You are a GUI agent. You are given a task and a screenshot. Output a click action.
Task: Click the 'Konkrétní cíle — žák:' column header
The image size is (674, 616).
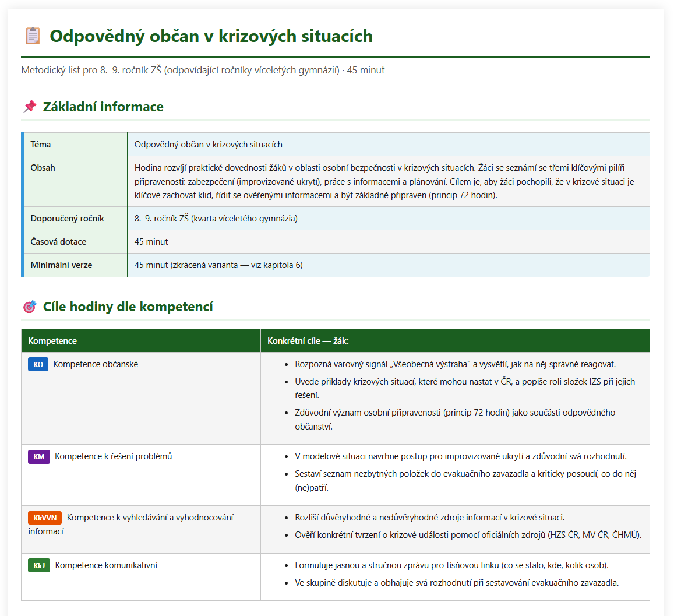[x=308, y=341]
